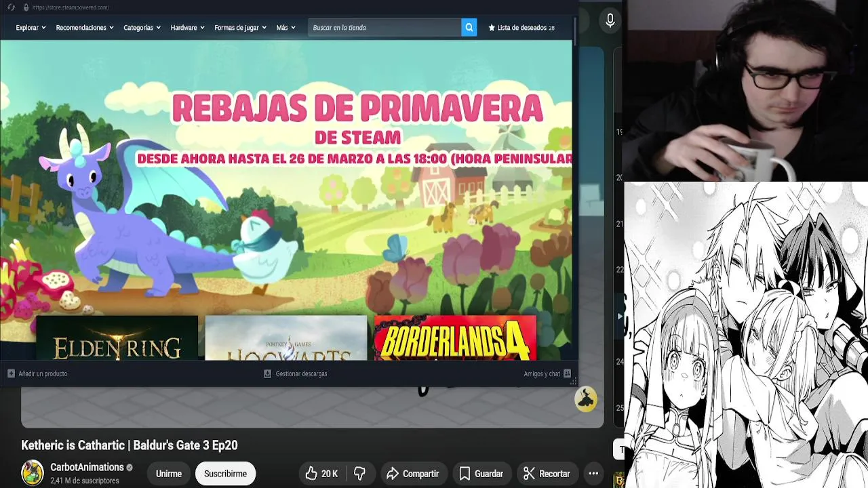Click the Añadir un producto label
This screenshot has height=488, width=868.
43,373
